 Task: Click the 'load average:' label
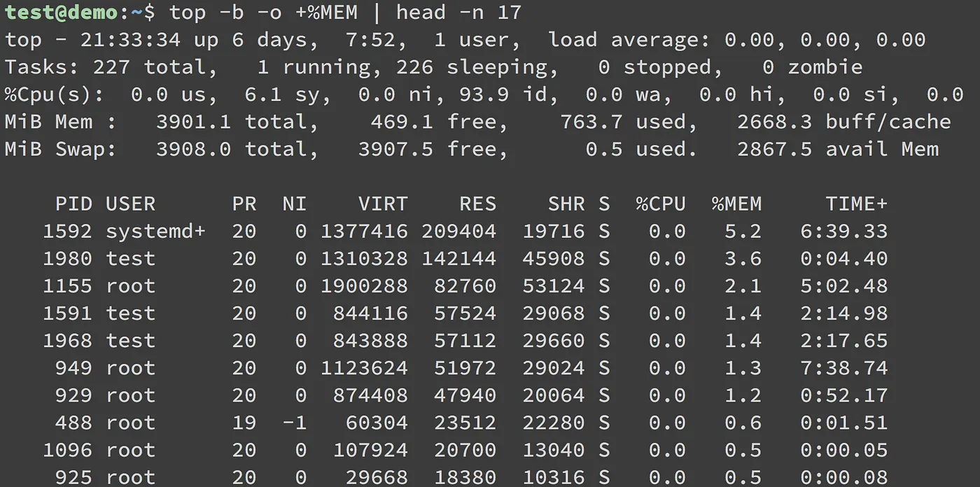click(629, 39)
